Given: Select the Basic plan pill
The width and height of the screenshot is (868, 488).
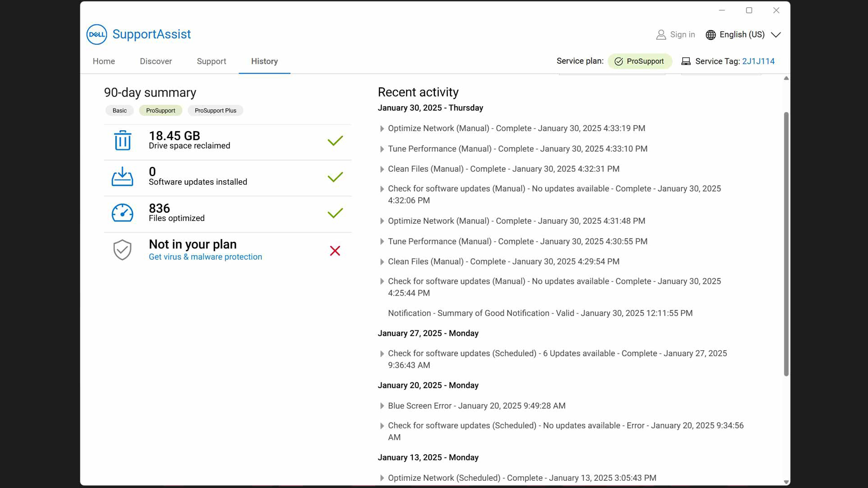Looking at the screenshot, I should [119, 111].
